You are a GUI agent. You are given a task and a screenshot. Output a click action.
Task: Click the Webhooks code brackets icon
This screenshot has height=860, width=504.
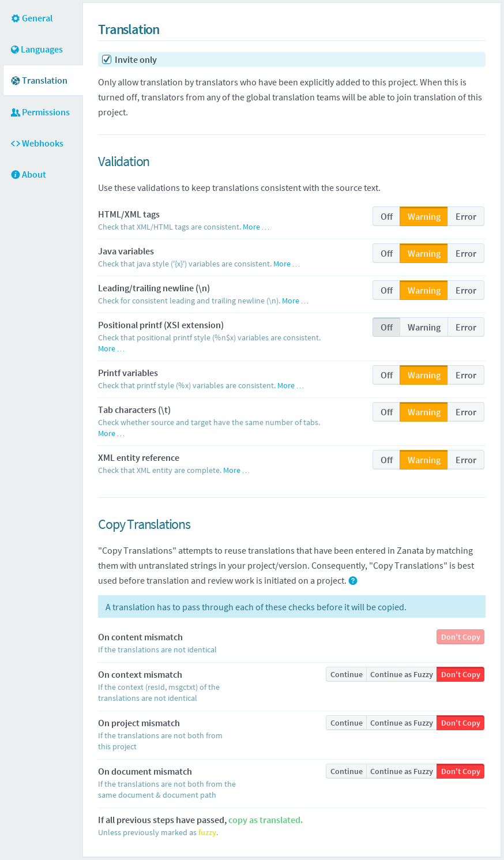coord(16,144)
